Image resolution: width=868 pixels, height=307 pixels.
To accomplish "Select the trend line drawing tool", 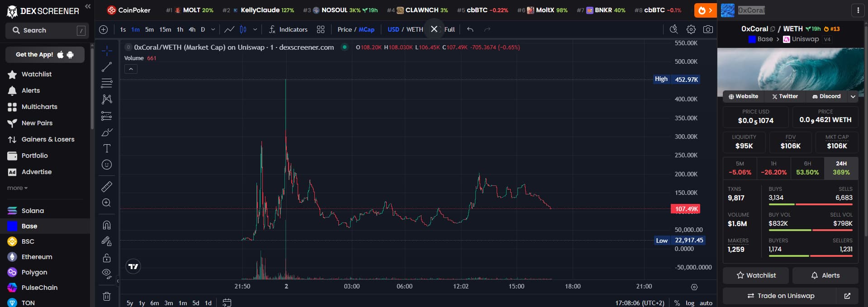I will (x=107, y=67).
